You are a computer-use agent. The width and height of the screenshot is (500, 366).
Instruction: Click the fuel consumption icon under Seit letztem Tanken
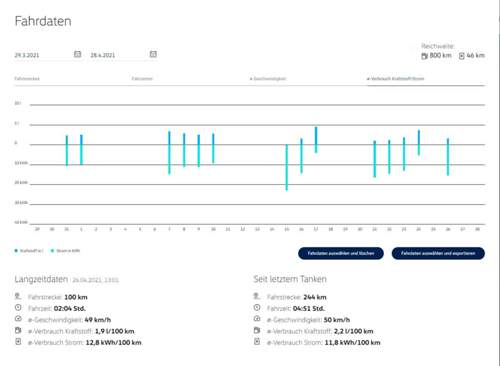pos(257,330)
